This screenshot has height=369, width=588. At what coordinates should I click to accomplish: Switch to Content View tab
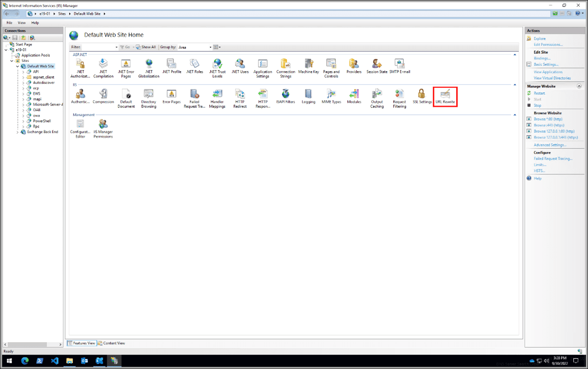(x=111, y=343)
